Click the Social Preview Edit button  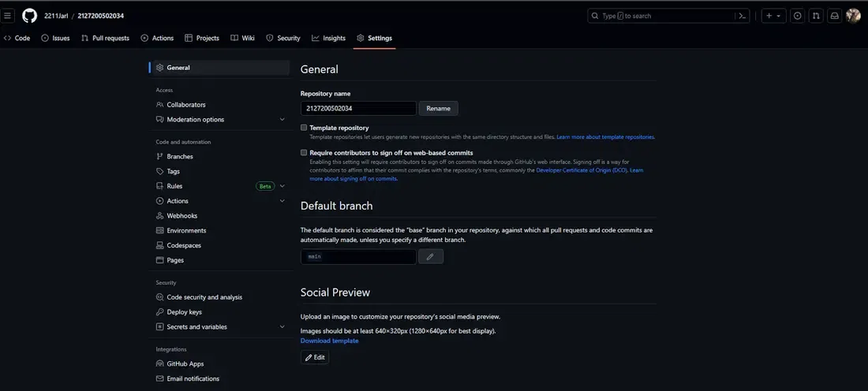314,357
